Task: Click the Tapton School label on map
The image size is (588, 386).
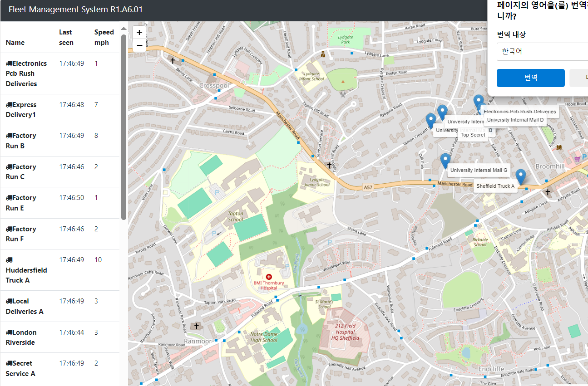Action: point(236,216)
